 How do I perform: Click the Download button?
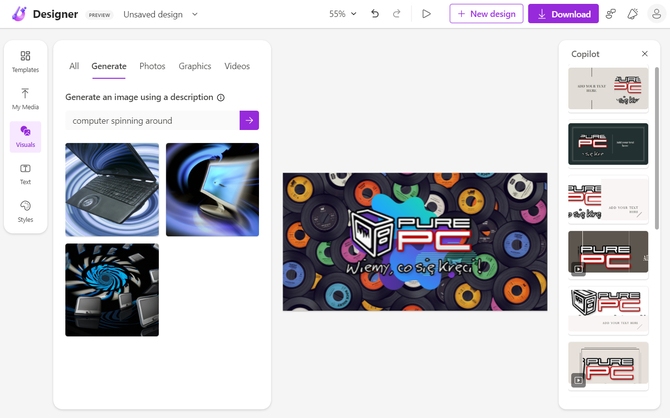563,14
